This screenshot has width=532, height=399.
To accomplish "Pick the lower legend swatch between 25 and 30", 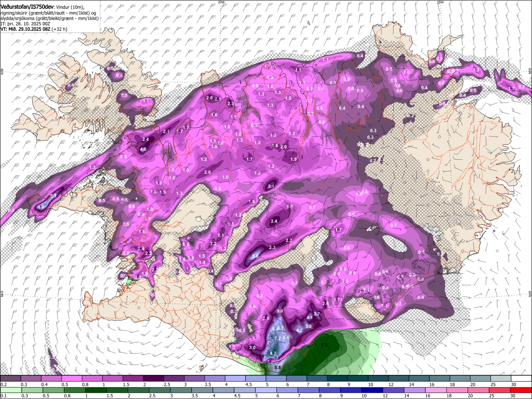I will point(500,390).
